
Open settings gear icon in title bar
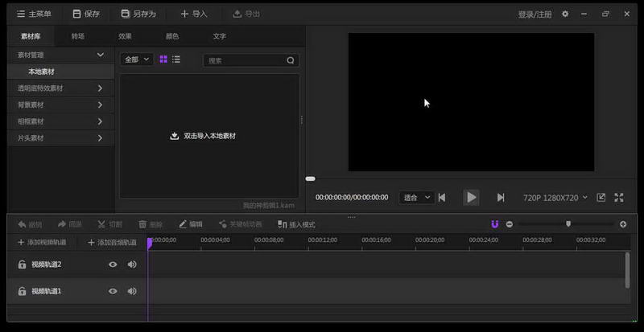[565, 14]
